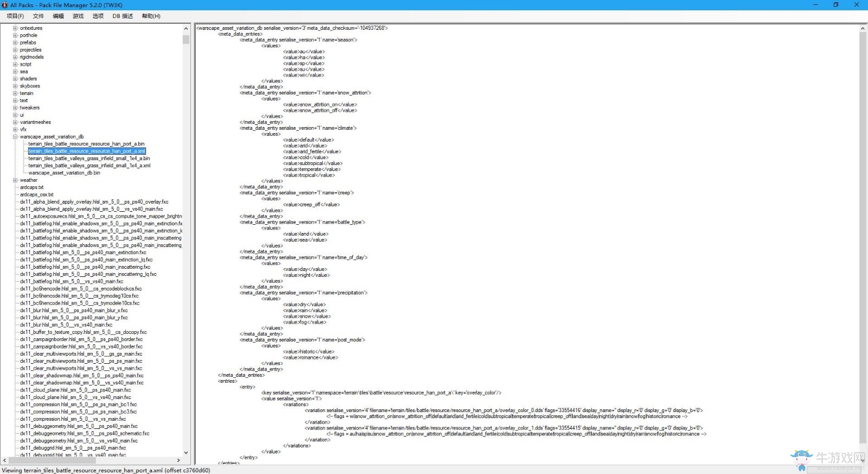Collapse the warscape_asset_variation_db folder
This screenshot has width=868, height=474.
(x=15, y=137)
